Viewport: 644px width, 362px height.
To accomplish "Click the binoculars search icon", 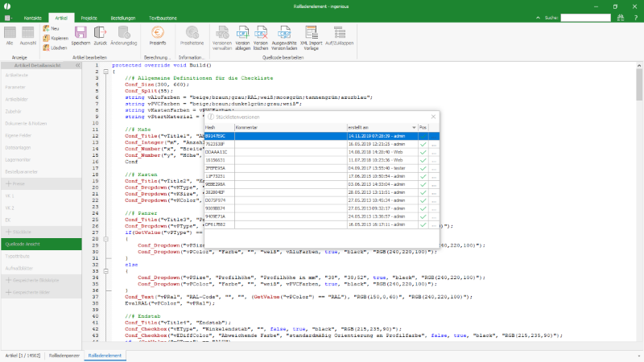I will (620, 18).
